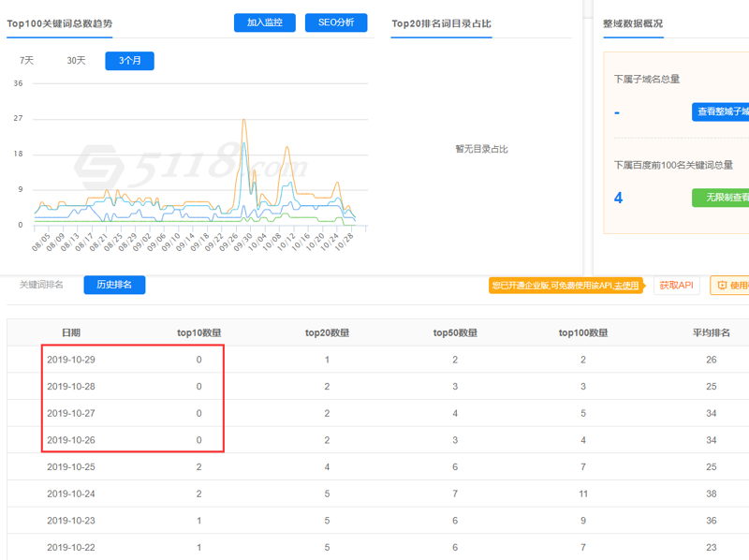Click average rank 38 in 2019-10-24 row
Screen dimensions: 749x560
pyautogui.click(x=712, y=494)
